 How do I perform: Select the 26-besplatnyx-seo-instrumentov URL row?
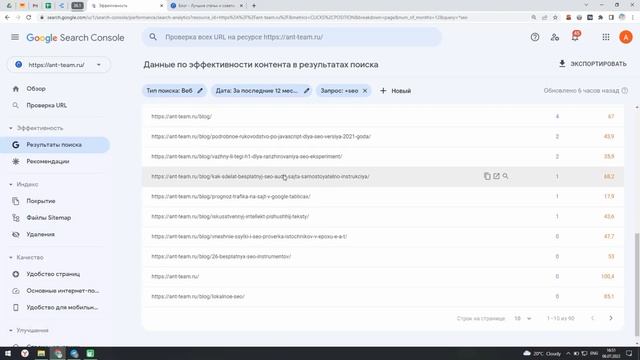coord(383,256)
